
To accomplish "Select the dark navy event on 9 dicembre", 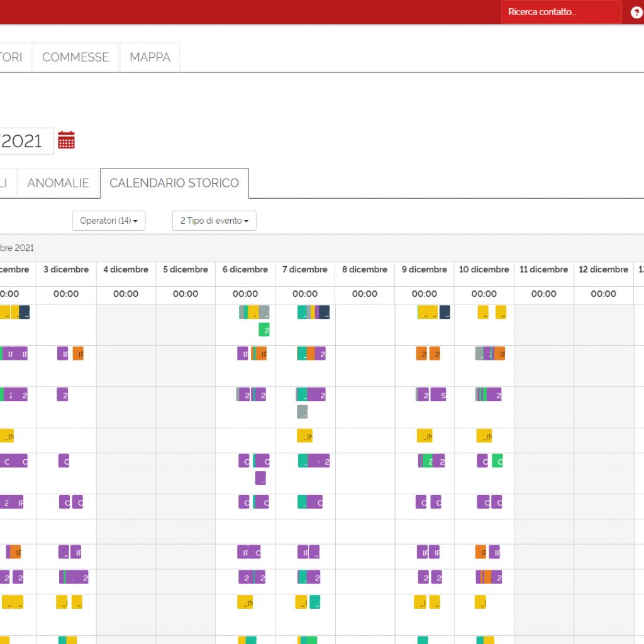I will (x=445, y=312).
